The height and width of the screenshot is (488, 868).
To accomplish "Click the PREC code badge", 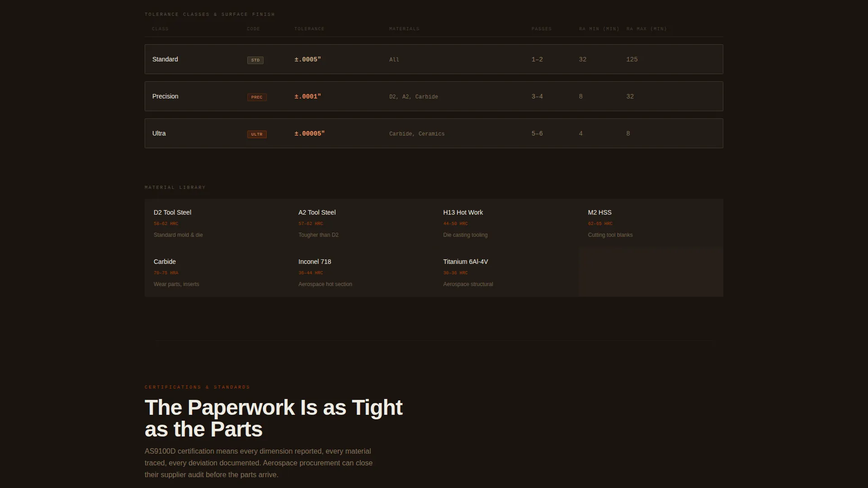I will tap(257, 97).
